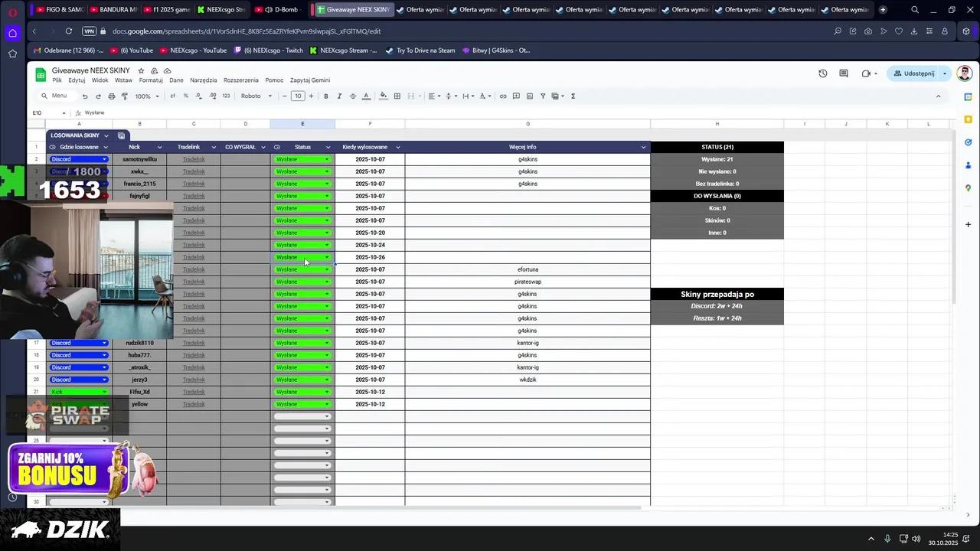Click the font size field
This screenshot has width=980, height=551.
298,96
